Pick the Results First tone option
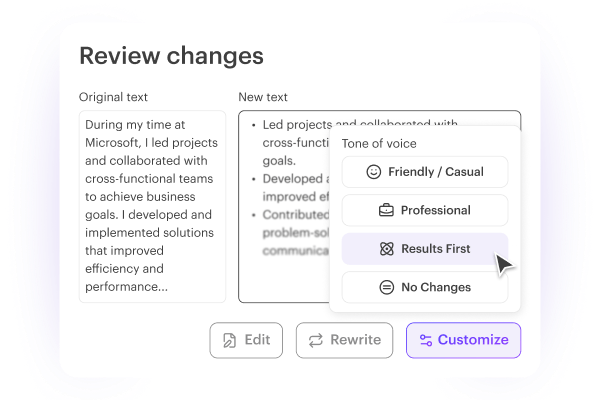This screenshot has width=600, height=400. pyautogui.click(x=425, y=249)
